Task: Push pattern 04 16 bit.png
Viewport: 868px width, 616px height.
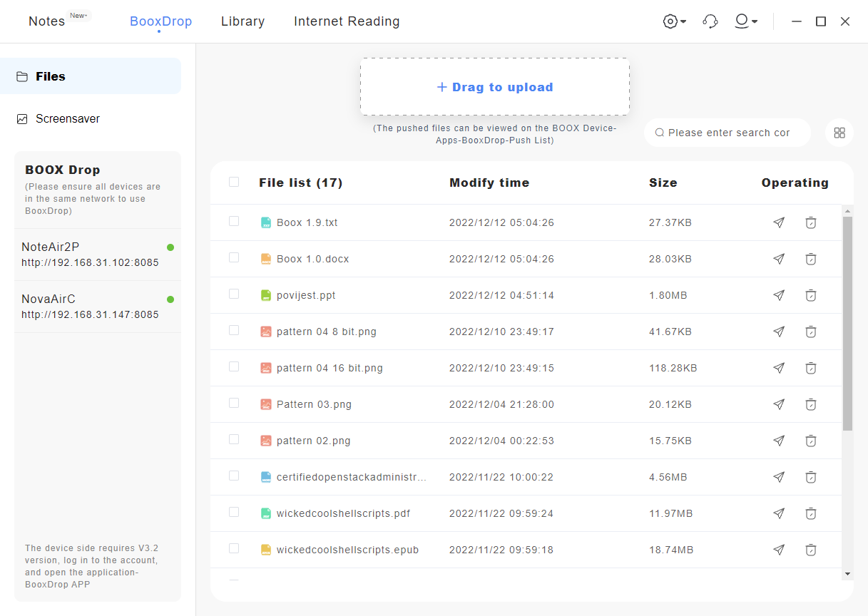Action: pos(779,368)
